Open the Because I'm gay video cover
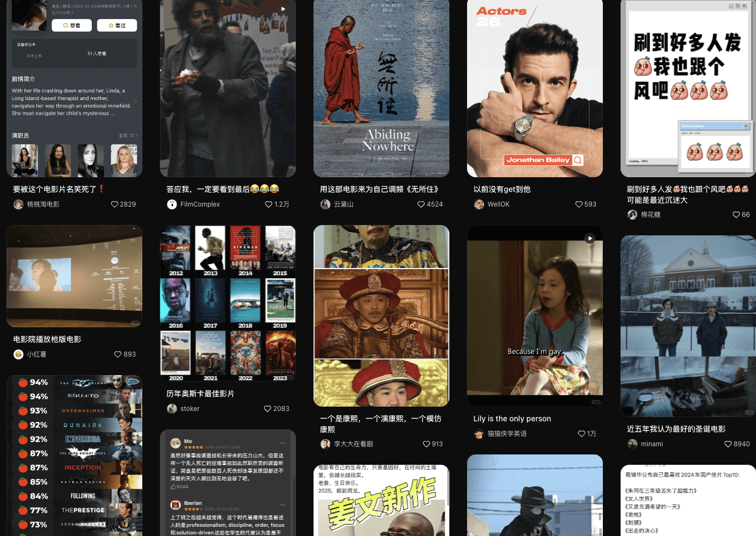Screen dimensions: 756x536 535,316
